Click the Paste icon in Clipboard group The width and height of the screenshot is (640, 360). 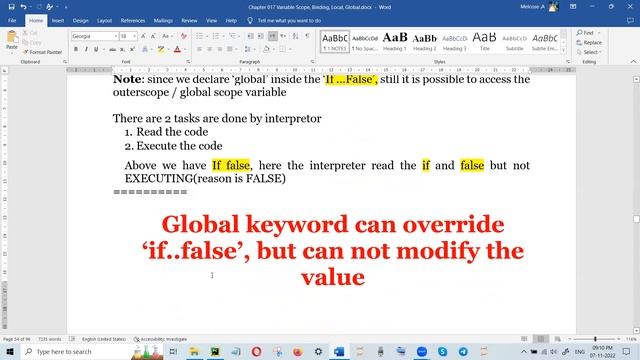(x=12, y=40)
